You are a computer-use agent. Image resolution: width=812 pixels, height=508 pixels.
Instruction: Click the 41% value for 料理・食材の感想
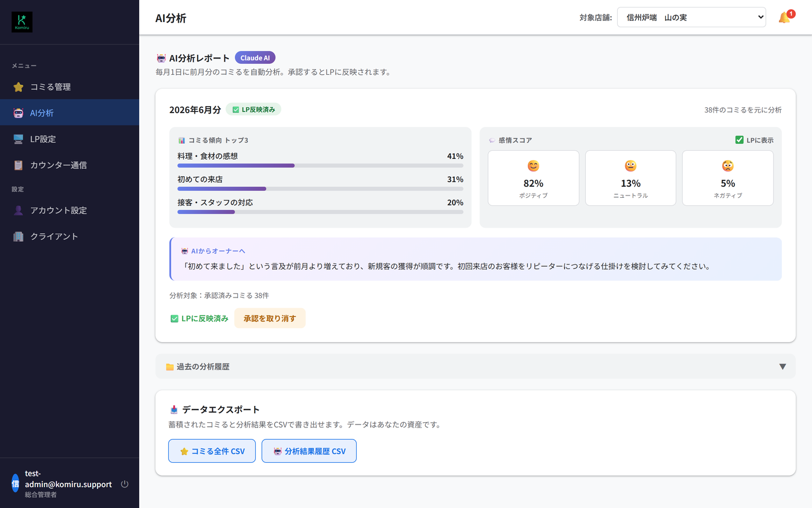[455, 156]
